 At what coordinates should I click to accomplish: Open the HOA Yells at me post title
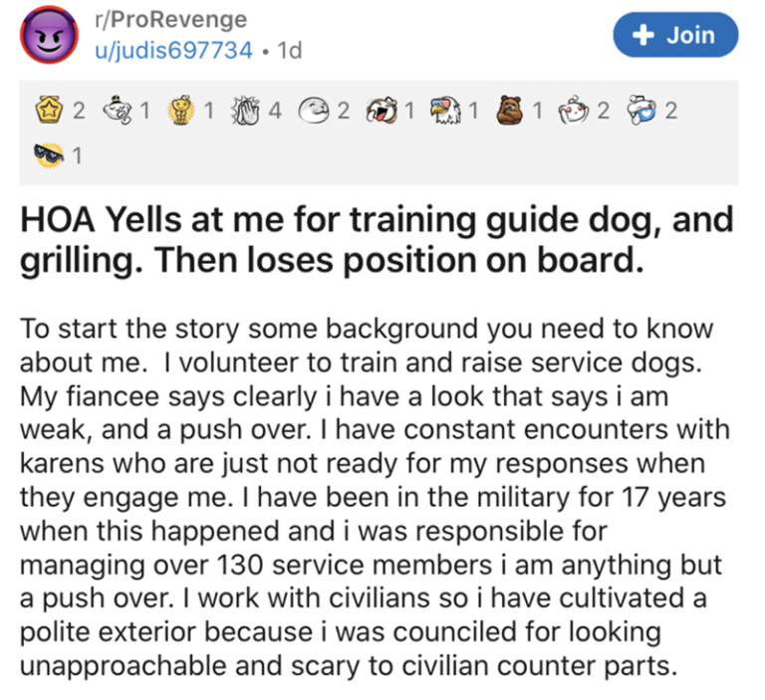[377, 240]
